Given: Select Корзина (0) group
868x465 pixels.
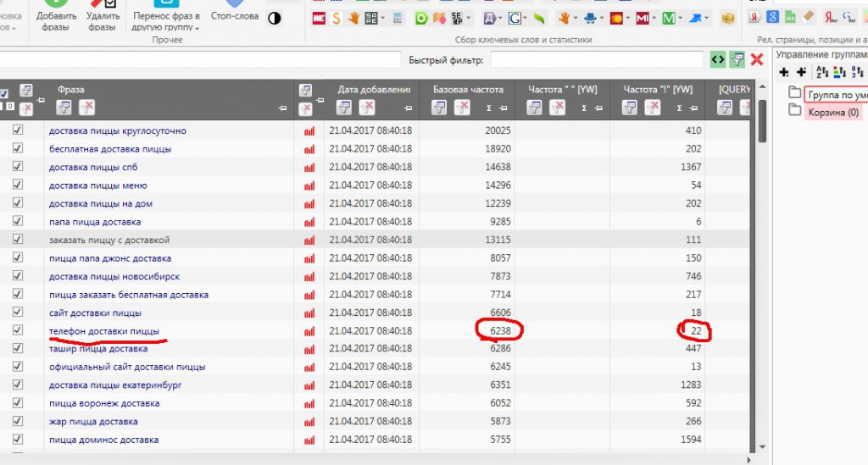Looking at the screenshot, I should point(833,113).
